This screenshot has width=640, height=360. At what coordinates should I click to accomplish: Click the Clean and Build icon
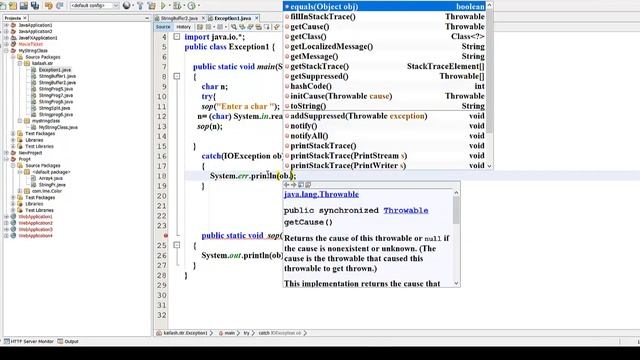[151, 5]
